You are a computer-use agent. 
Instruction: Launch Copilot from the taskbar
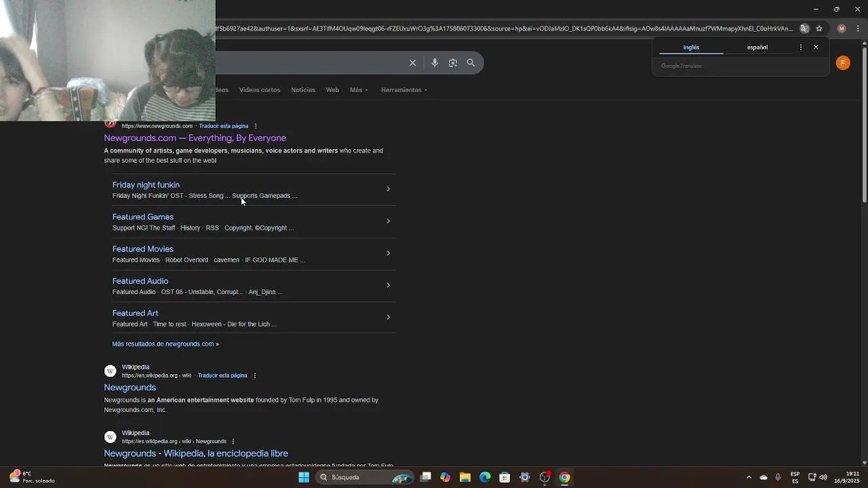(445, 477)
